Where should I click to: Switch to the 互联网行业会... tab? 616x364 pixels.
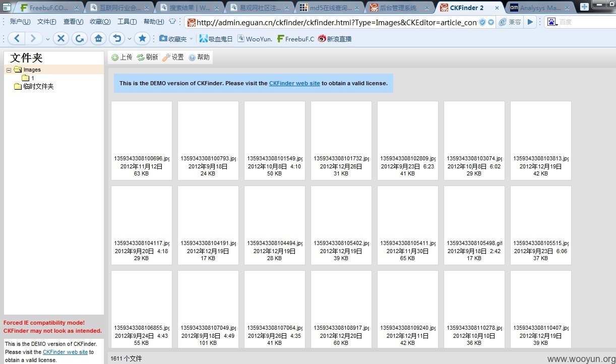pyautogui.click(x=119, y=8)
